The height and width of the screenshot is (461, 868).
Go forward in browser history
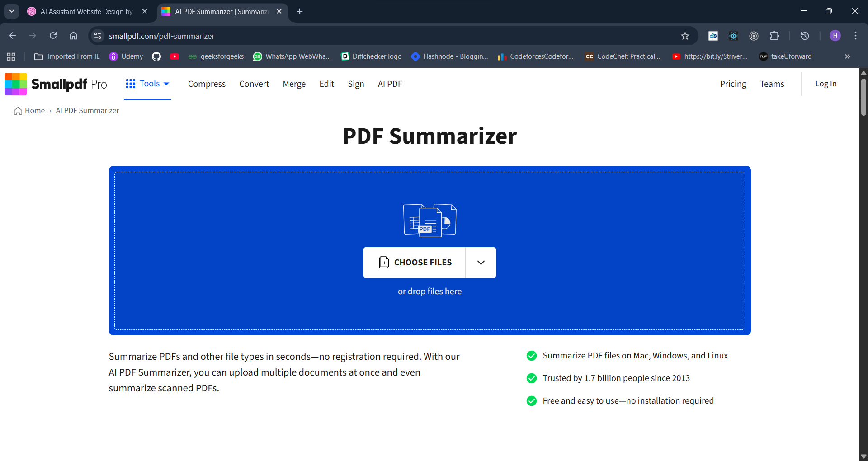33,36
